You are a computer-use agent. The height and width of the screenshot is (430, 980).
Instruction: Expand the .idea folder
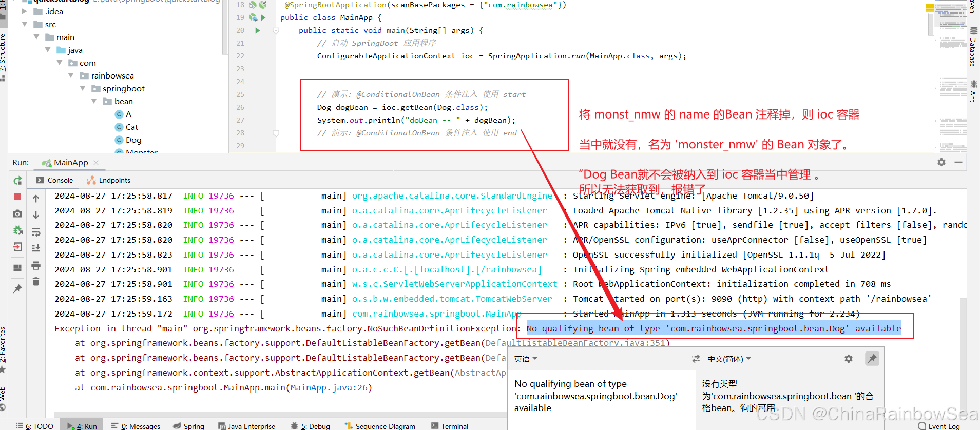click(24, 11)
